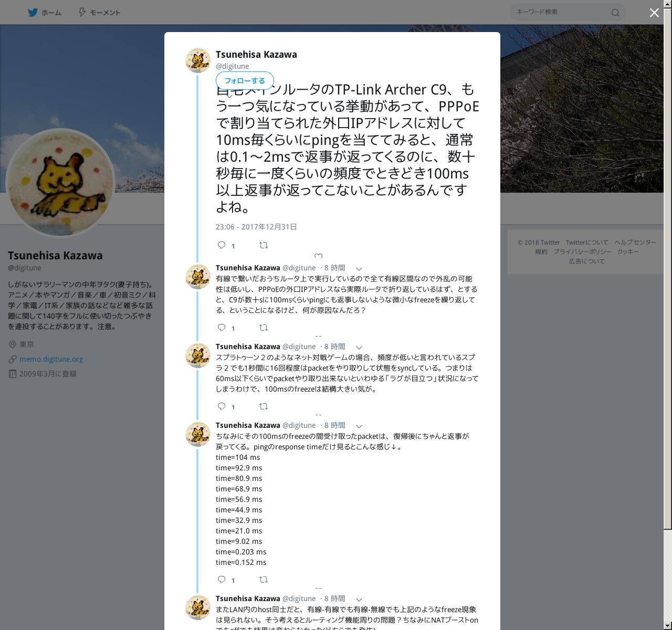672x630 pixels.
Task: Expand dropdown arrow on the 有線で繋いだ tweet
Action: click(359, 269)
